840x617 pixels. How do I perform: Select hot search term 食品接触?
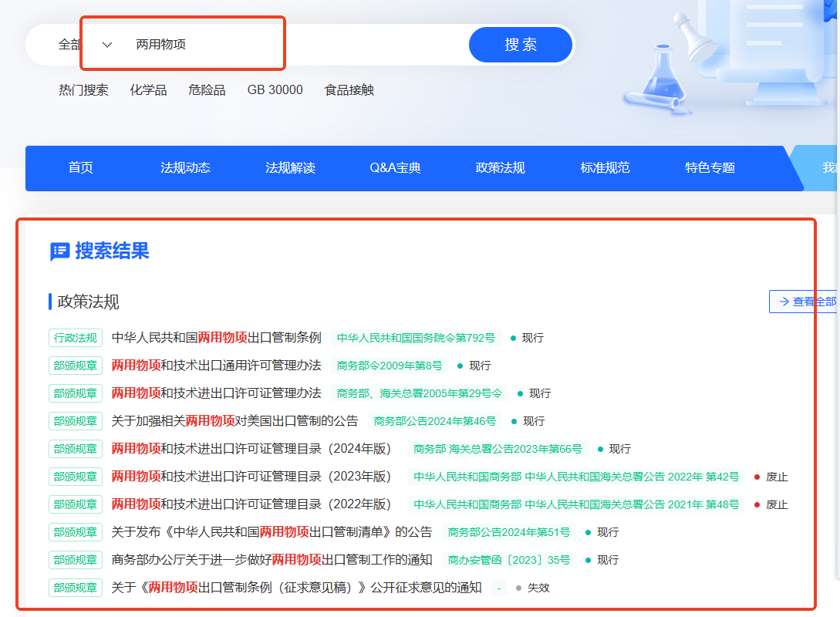pos(349,90)
